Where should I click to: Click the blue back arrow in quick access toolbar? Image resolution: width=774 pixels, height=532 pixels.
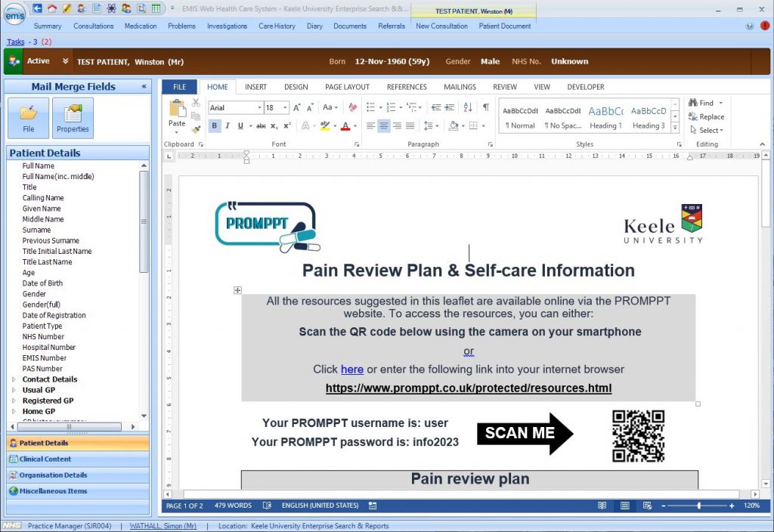point(37,8)
